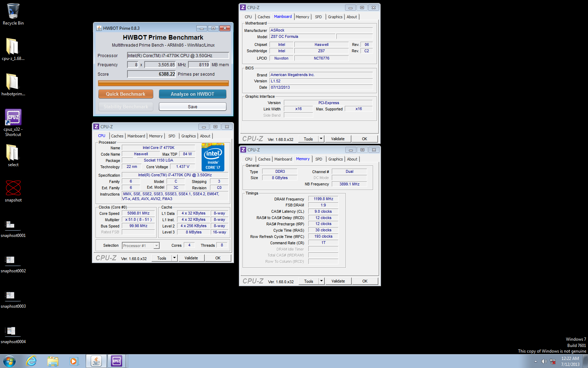Screen dimensions: 588x368
Task: Switch to Caches tab in CPU window
Action: point(117,136)
